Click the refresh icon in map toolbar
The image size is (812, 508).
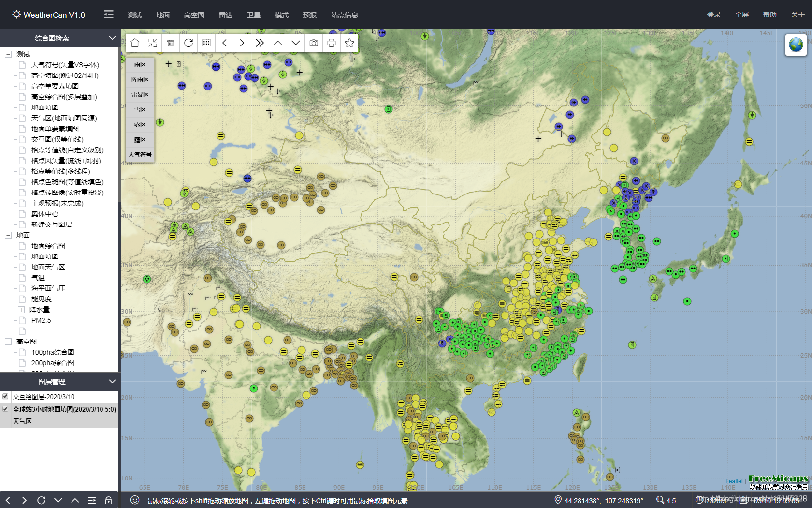click(x=188, y=43)
